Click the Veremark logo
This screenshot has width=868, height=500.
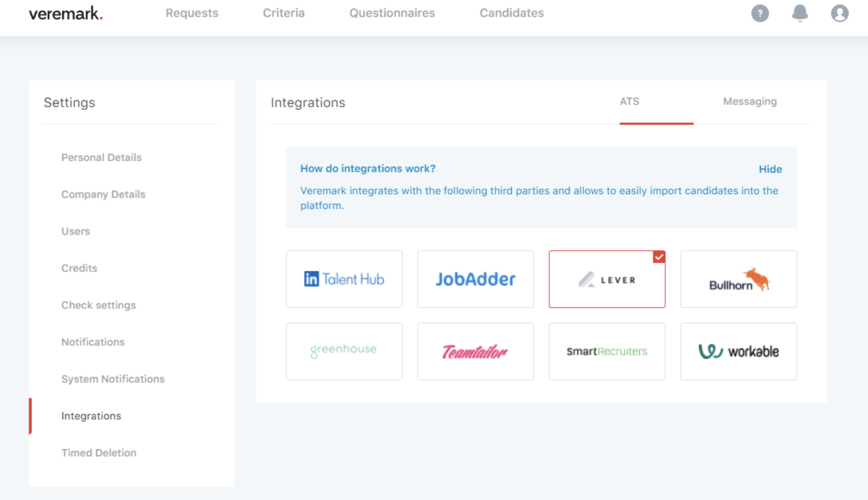coord(65,13)
